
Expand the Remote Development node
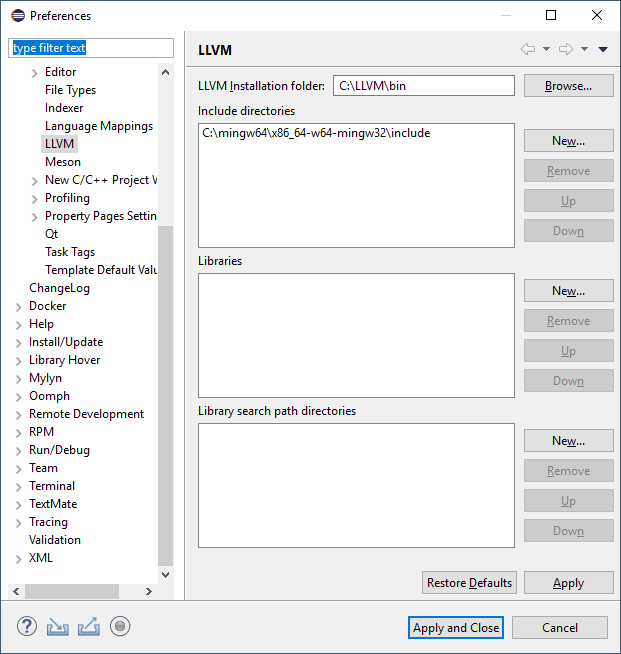click(x=19, y=415)
